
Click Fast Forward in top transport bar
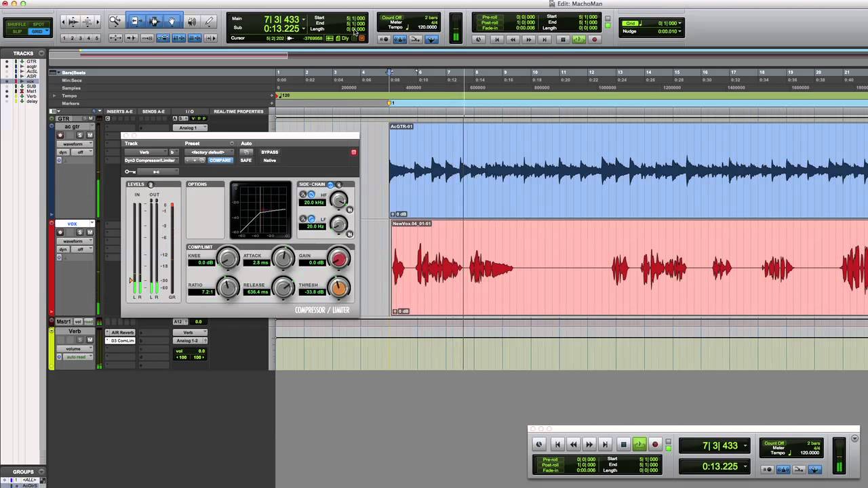[x=529, y=39]
